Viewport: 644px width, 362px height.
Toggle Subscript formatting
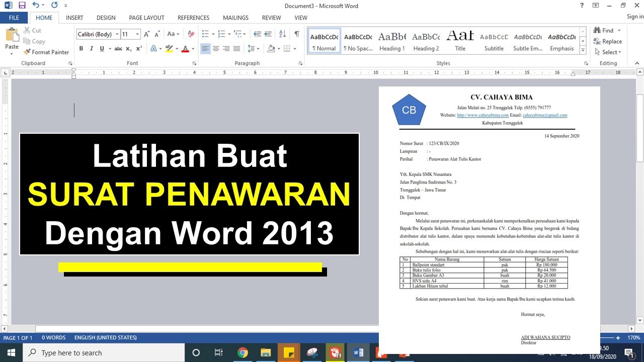pos(129,49)
